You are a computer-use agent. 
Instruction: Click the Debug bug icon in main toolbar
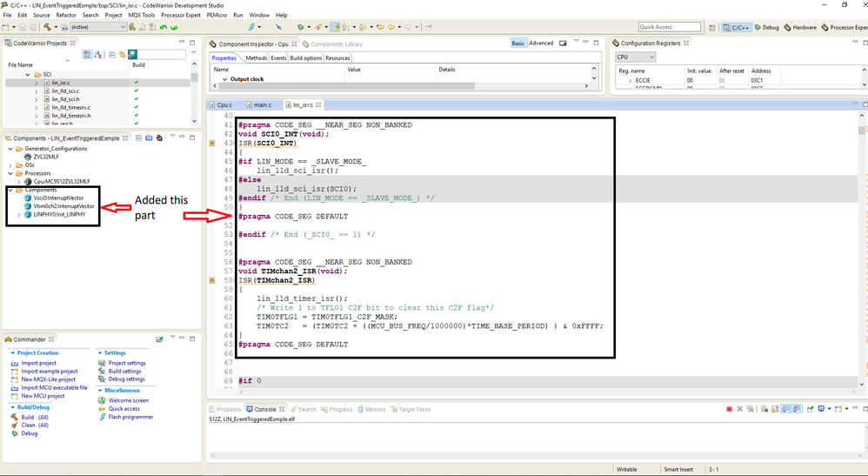pyautogui.click(x=301, y=27)
